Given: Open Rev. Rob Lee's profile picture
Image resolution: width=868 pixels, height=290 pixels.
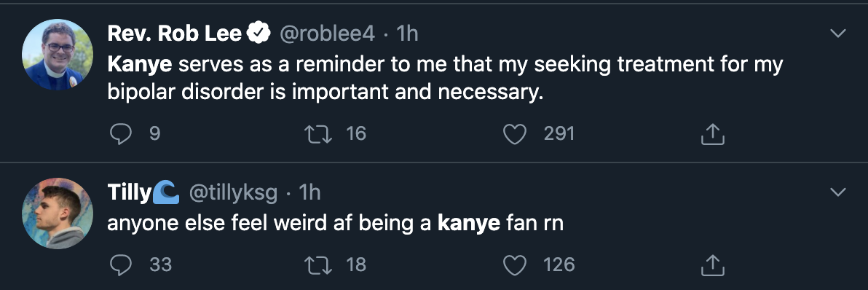Looking at the screenshot, I should [x=58, y=54].
